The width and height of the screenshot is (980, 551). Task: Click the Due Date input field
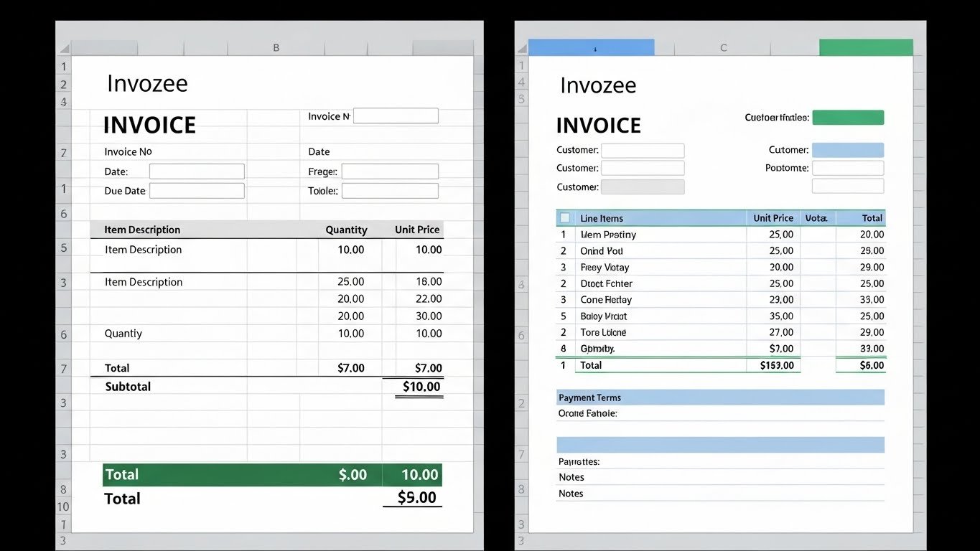tap(196, 190)
